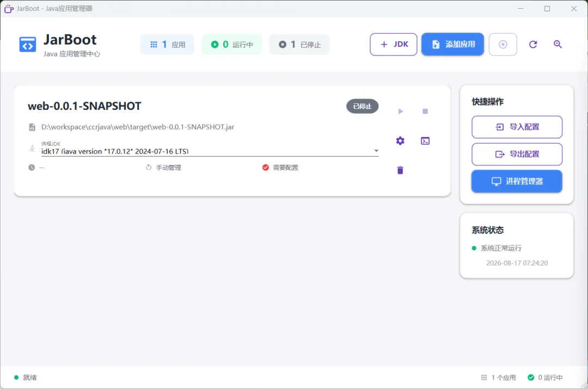Click the circular stop-all icon button
This screenshot has height=389, width=588.
click(503, 44)
